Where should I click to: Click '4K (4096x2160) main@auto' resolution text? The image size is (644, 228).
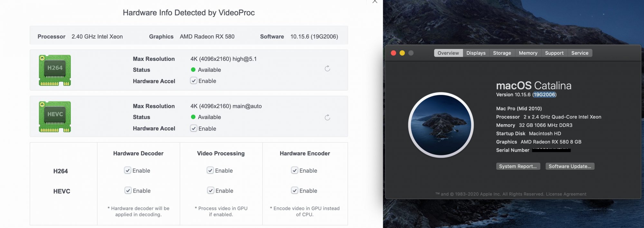(x=226, y=106)
